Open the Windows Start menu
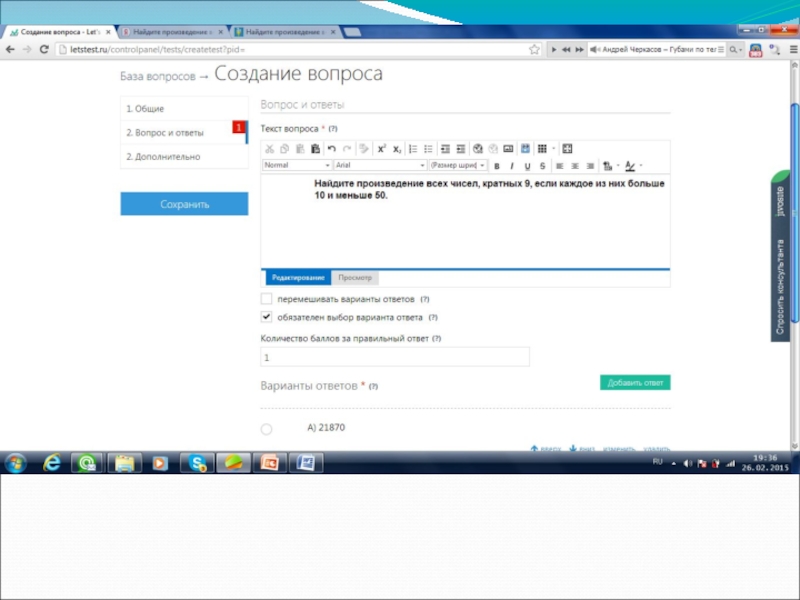The image size is (800, 600). click(16, 463)
